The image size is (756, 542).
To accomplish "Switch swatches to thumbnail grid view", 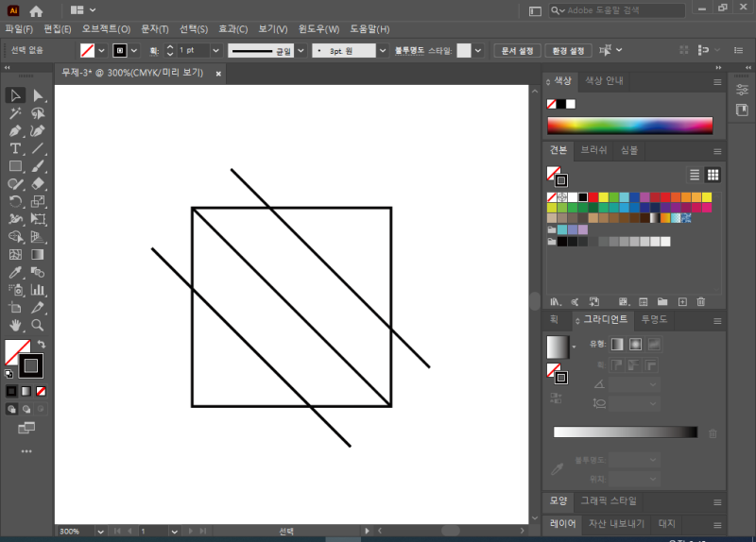I will (713, 175).
